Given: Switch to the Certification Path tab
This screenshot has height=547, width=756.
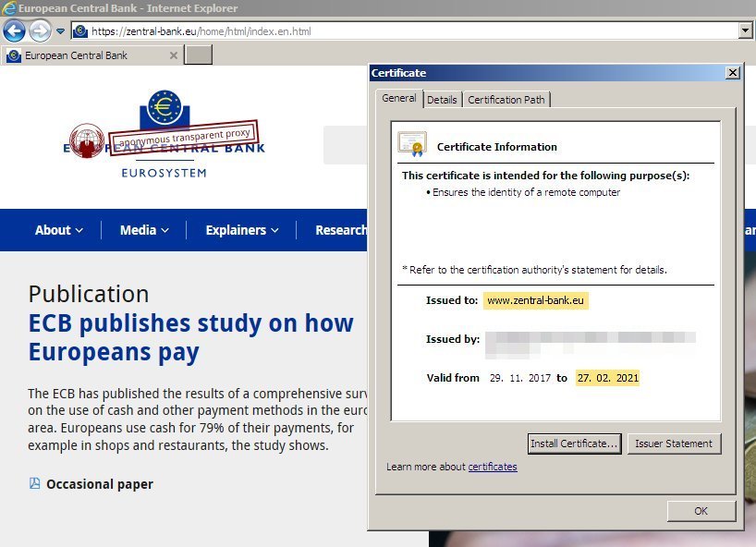Looking at the screenshot, I should click(506, 100).
